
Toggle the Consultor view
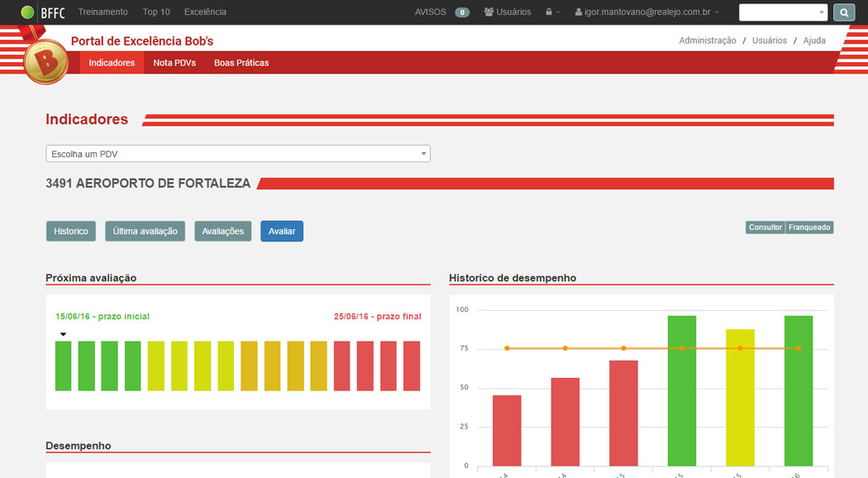point(765,227)
